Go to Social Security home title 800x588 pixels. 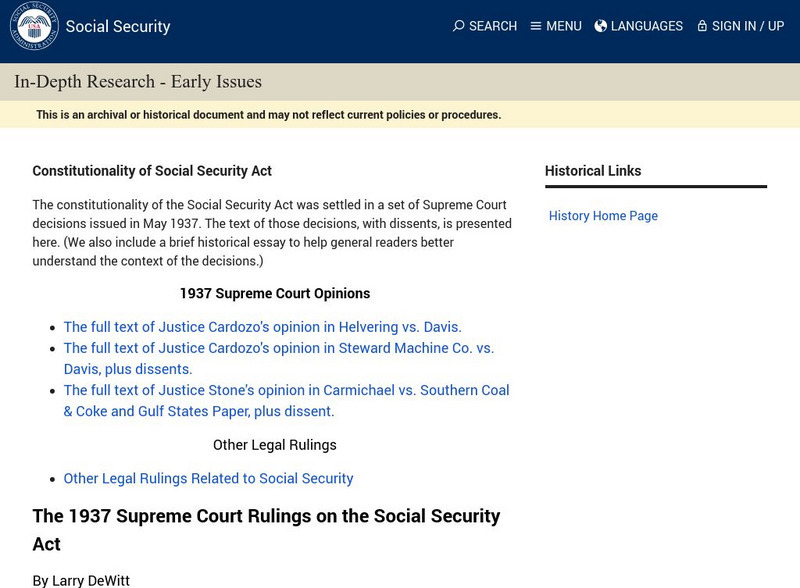click(118, 27)
